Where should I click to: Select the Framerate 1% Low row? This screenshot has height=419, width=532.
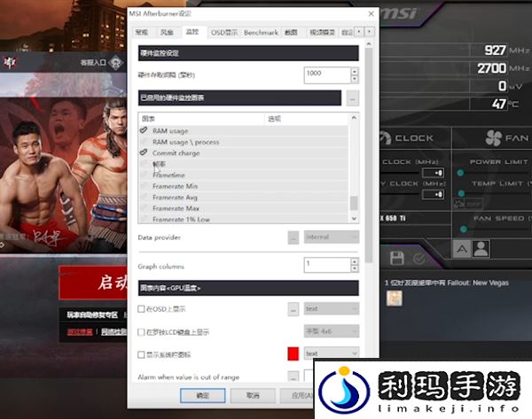click(x=243, y=220)
